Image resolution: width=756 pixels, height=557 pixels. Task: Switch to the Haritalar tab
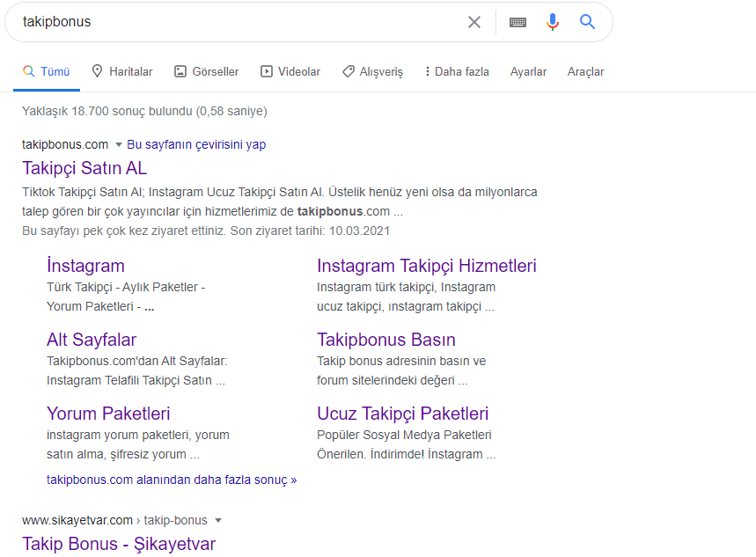(x=122, y=71)
